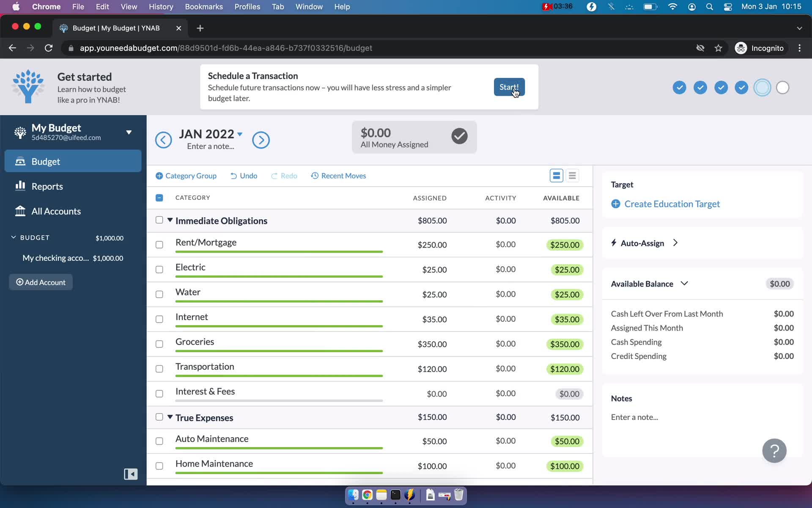Click the All Accounts icon in sidebar
The height and width of the screenshot is (508, 812).
[20, 211]
